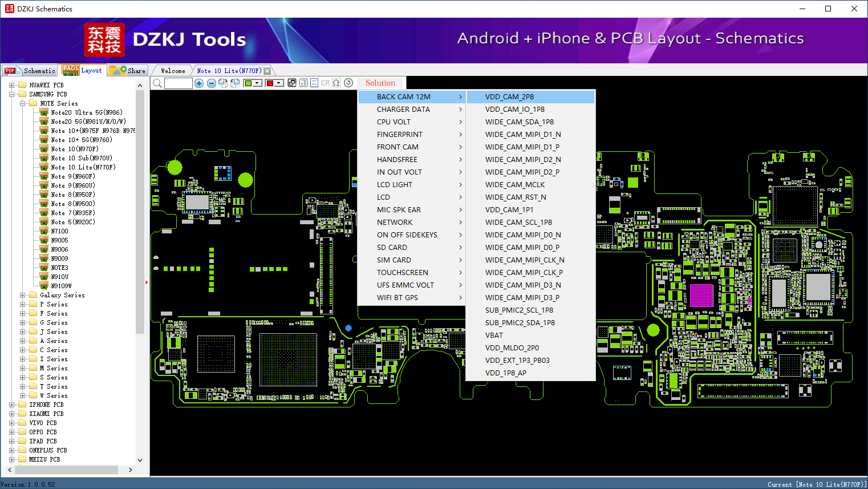The image size is (868, 489).
Task: Open the WIFI BT GPS submenu
Action: coord(412,298)
